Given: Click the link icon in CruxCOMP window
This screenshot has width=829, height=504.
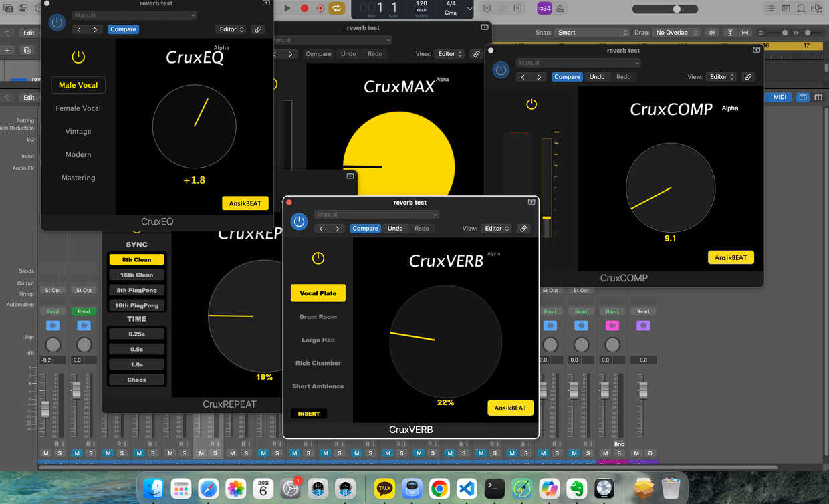Looking at the screenshot, I should click(x=749, y=77).
